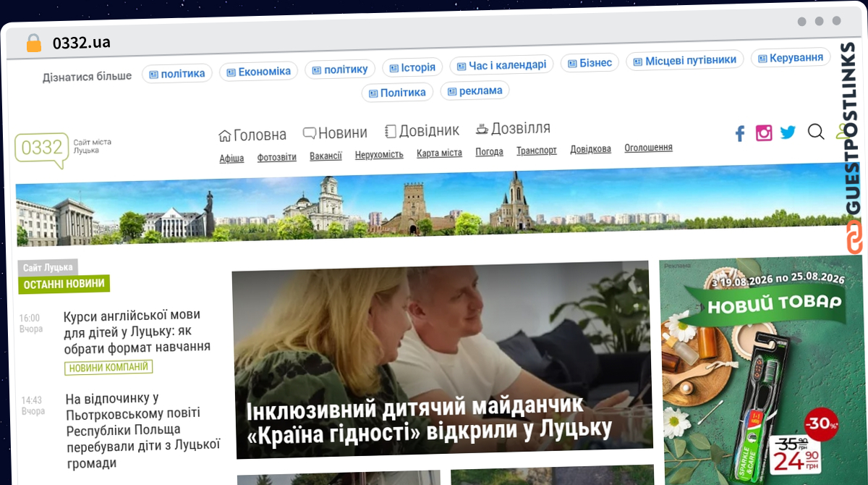Open the Оголошення link

pos(648,148)
